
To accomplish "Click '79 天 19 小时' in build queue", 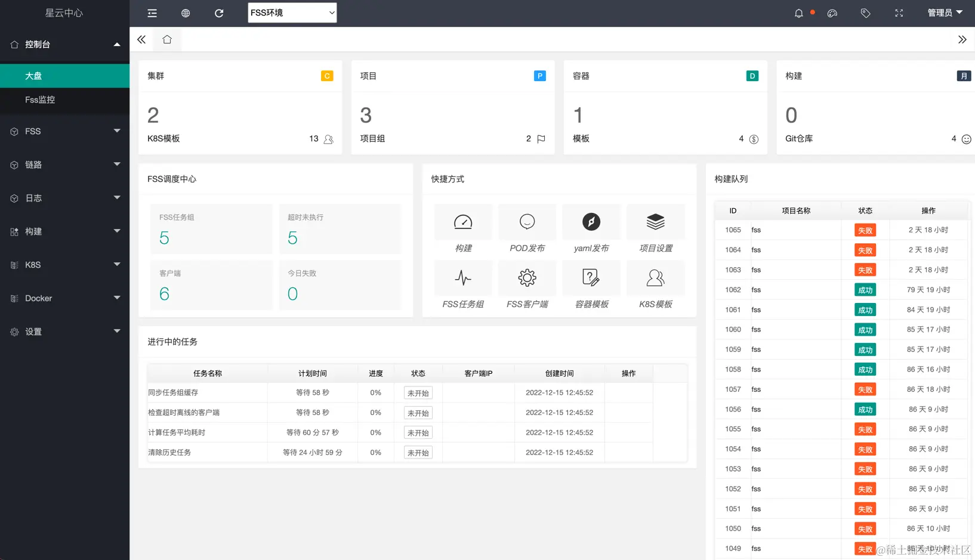I will tap(928, 290).
